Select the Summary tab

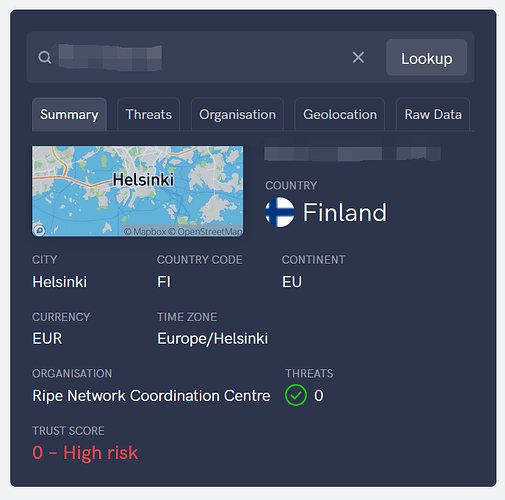tap(69, 114)
